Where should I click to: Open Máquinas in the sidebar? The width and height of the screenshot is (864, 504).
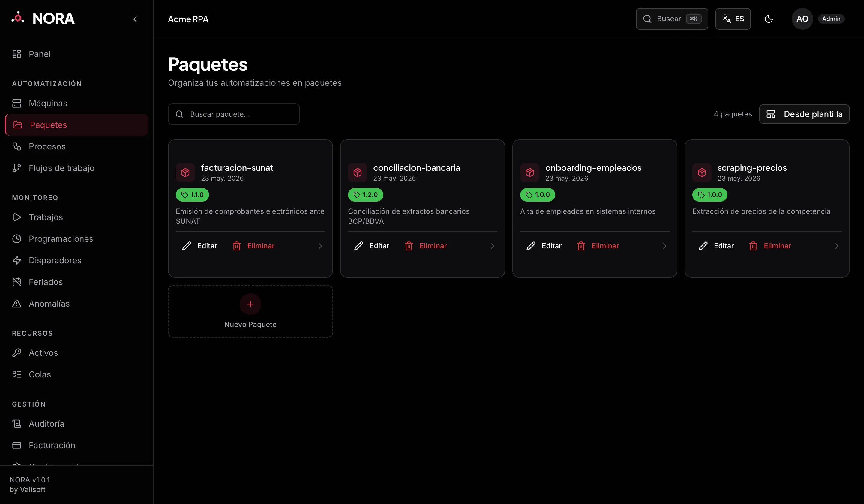(76, 103)
